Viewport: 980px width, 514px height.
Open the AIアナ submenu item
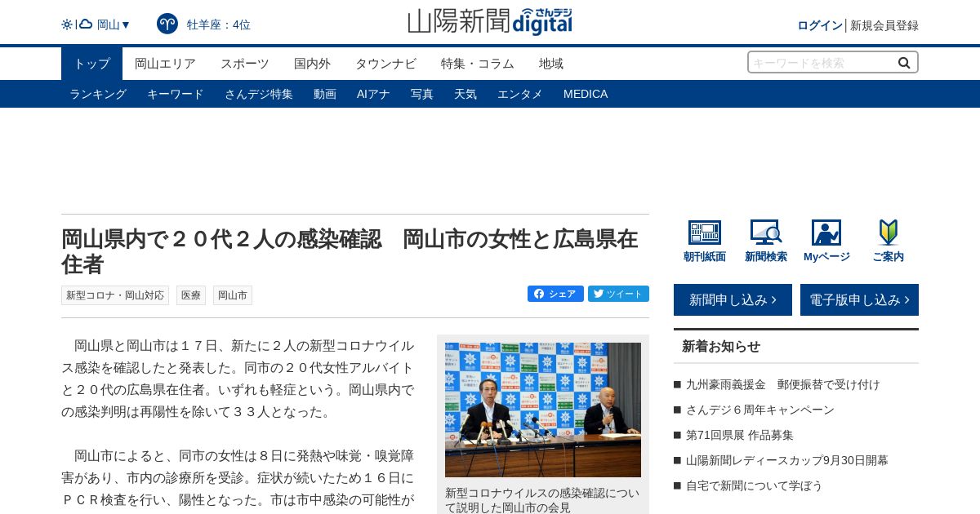point(373,94)
